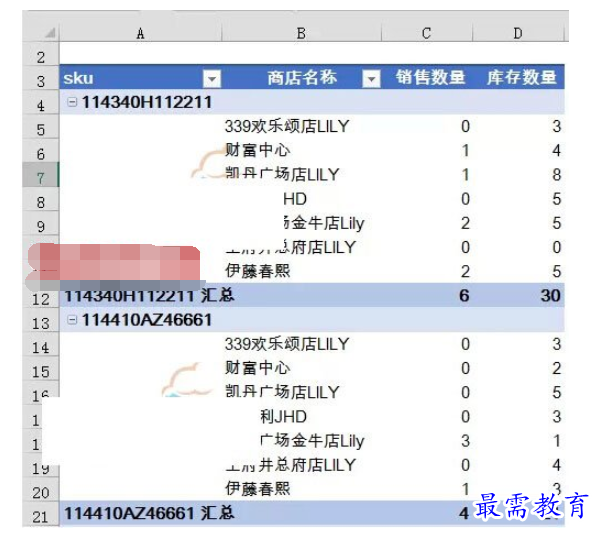Click stock value 8 in row 7
The width and height of the screenshot is (597, 537).
click(x=557, y=175)
